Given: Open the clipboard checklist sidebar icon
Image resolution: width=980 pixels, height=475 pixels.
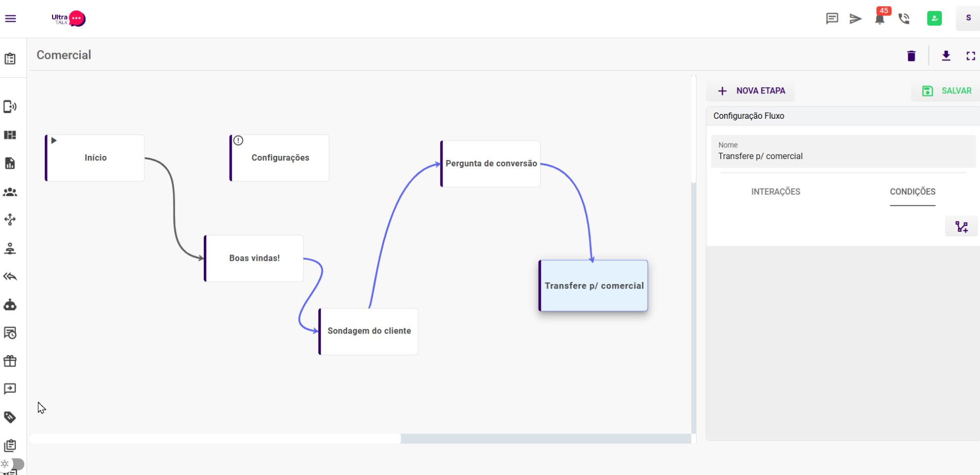Looking at the screenshot, I should pos(10,59).
